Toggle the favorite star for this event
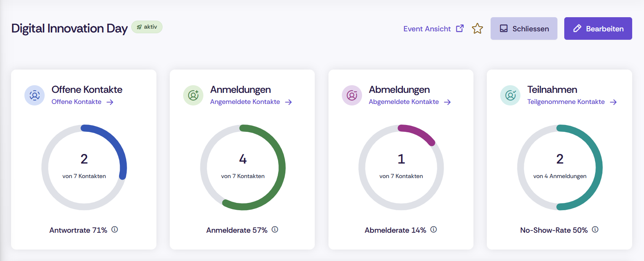 pos(477,28)
